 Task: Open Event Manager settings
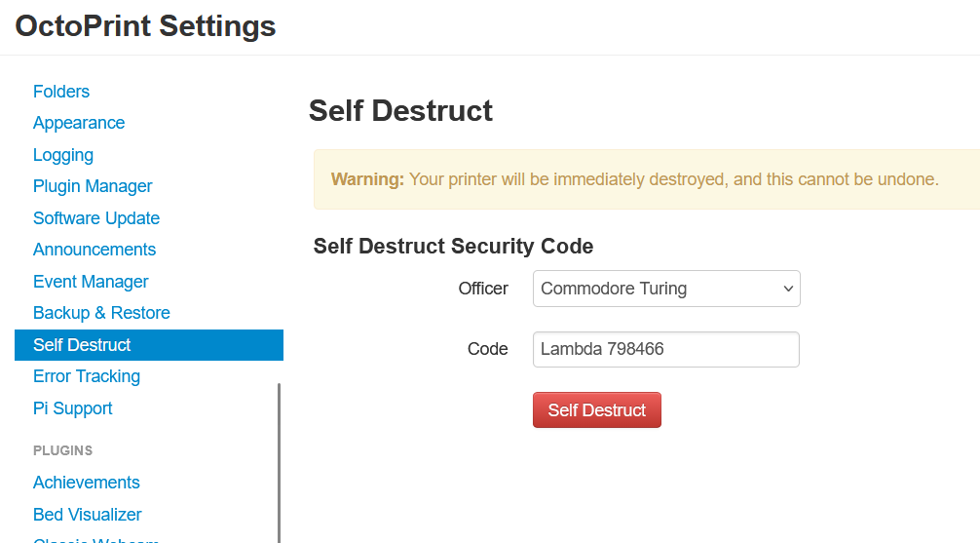(x=91, y=282)
